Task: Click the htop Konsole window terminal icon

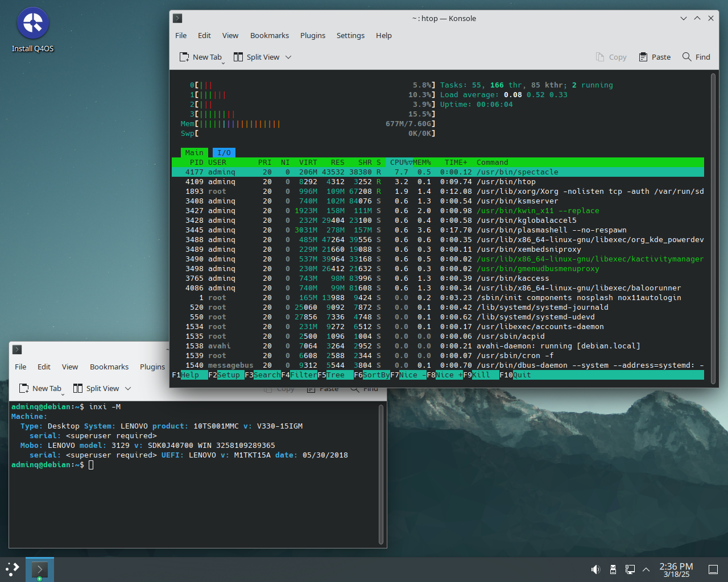Action: point(177,18)
